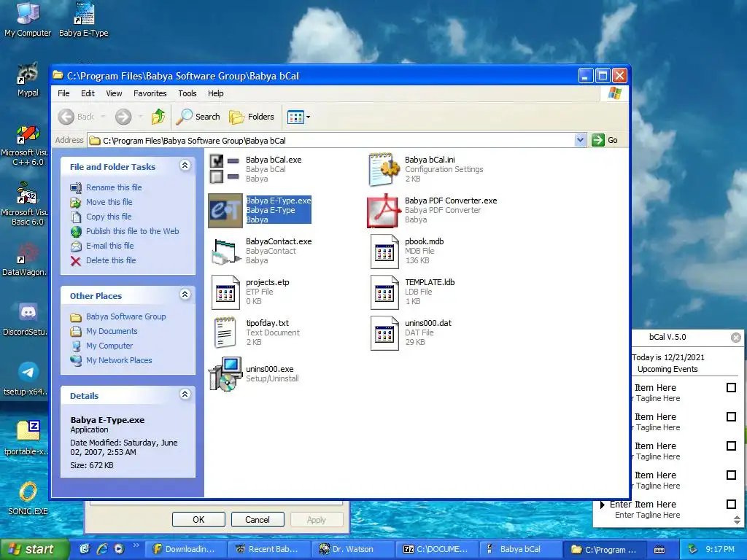Image resolution: width=747 pixels, height=560 pixels.
Task: Go up one folder level
Action: point(158,117)
